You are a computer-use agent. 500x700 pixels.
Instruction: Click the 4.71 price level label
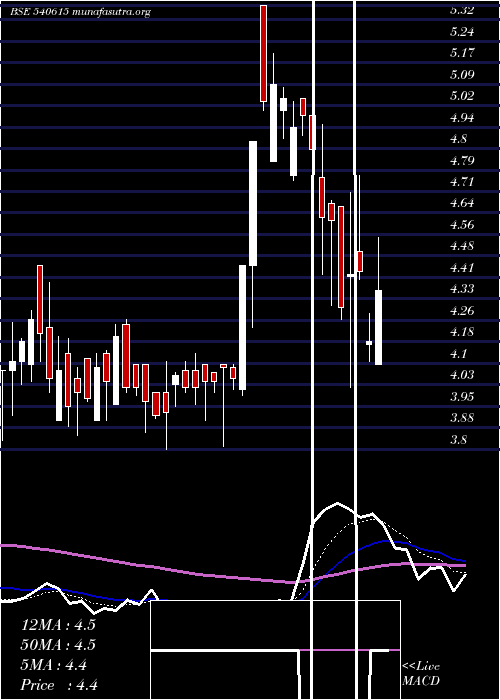[462, 182]
